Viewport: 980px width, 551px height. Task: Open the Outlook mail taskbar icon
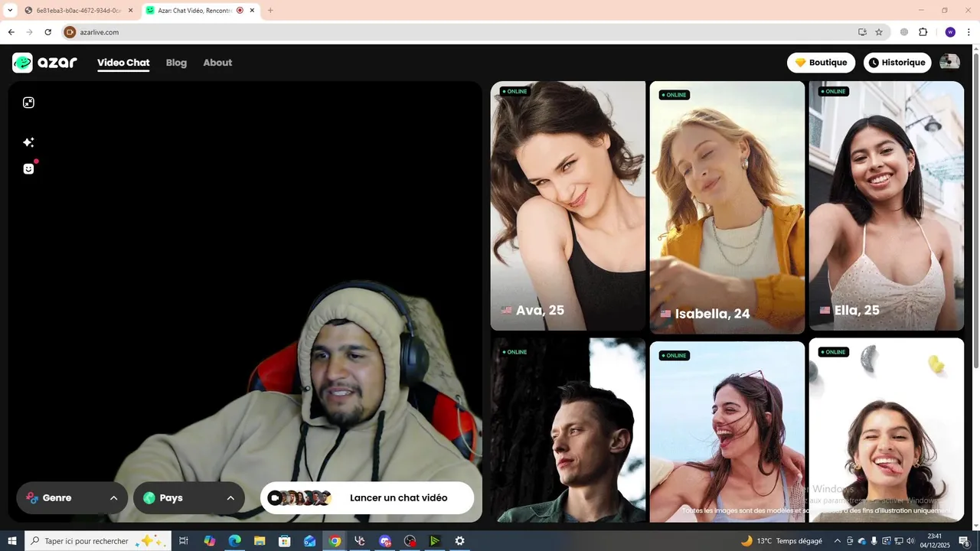309,541
